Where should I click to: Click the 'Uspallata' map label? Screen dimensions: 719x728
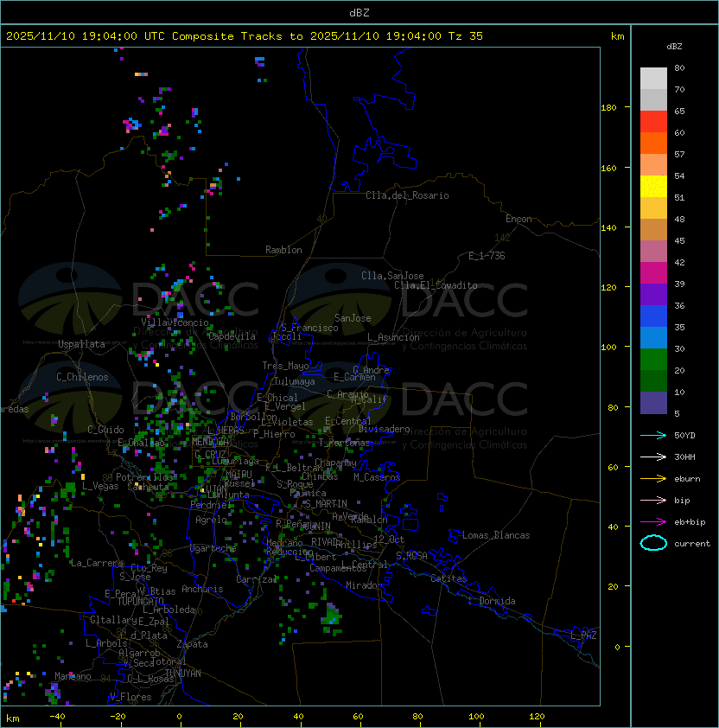[x=81, y=344]
